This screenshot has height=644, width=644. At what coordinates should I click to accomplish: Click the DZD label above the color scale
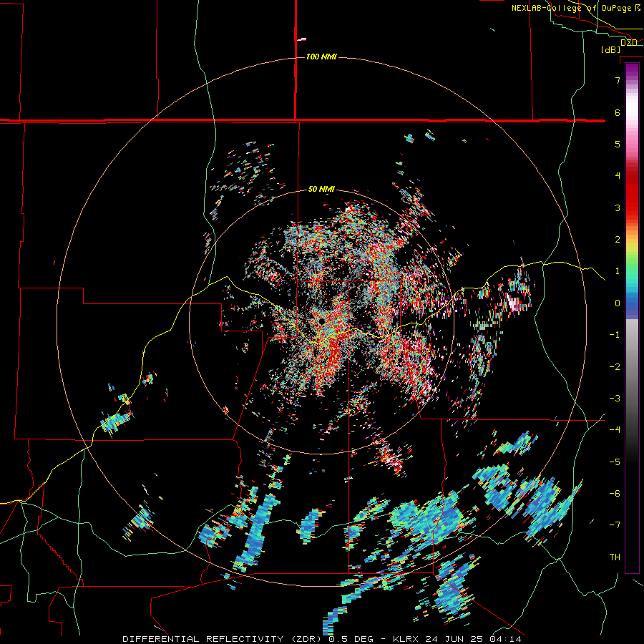(x=629, y=42)
